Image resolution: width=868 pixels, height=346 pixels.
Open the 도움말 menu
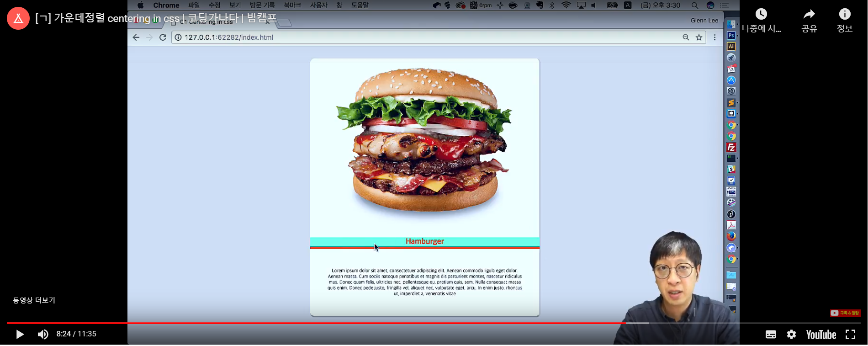point(360,5)
